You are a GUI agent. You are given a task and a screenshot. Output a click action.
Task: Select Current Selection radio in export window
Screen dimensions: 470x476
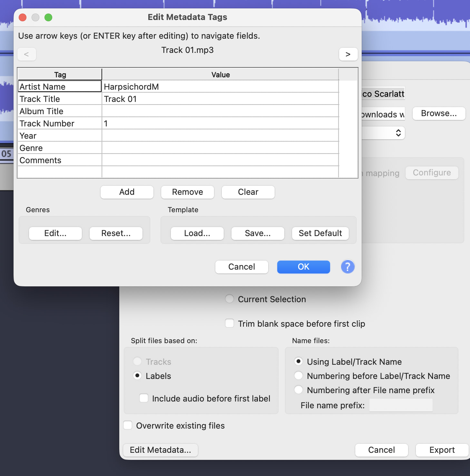(230, 299)
